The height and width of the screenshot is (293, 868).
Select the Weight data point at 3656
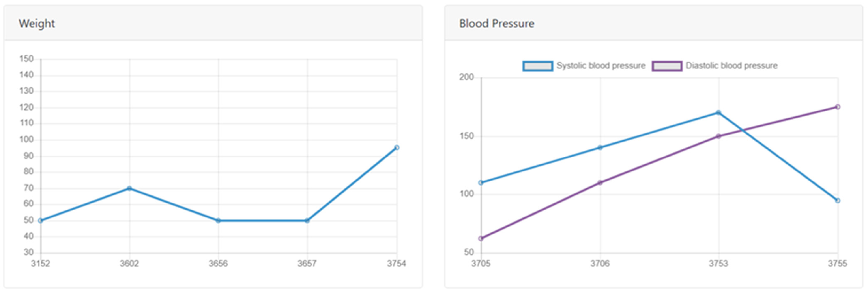pyautogui.click(x=218, y=221)
